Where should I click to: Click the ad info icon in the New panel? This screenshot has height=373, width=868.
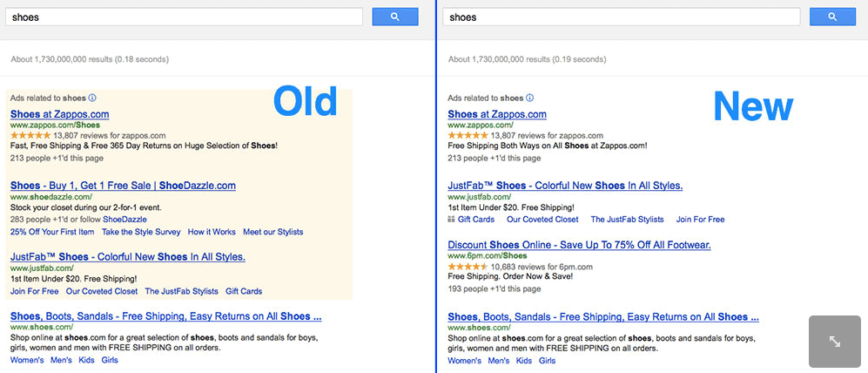(530, 98)
